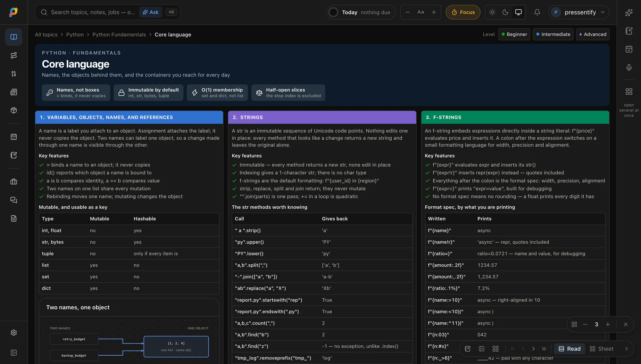
Task: Open the package cube icon in left sidebar
Action: (x=14, y=111)
